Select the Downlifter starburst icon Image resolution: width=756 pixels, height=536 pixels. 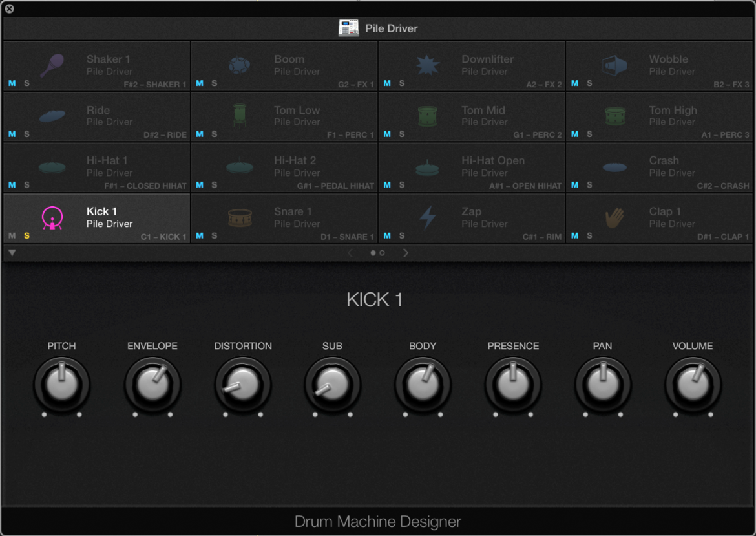428,65
